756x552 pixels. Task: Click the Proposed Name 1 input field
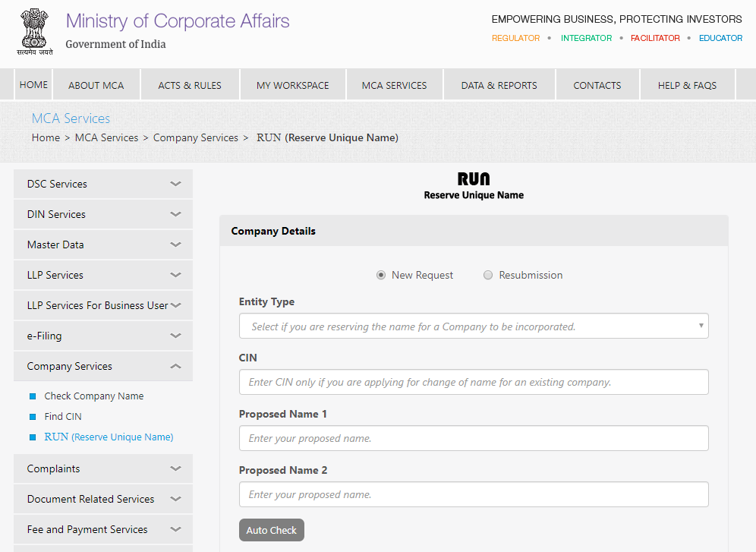(474, 438)
